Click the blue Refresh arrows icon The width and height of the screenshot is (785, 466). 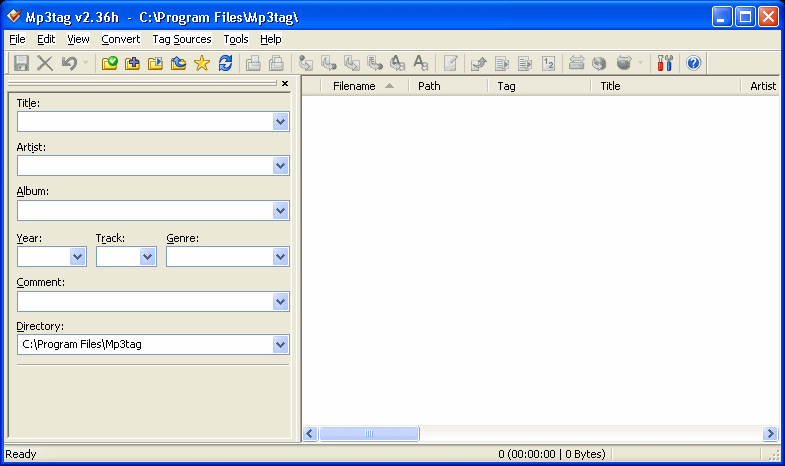point(225,63)
